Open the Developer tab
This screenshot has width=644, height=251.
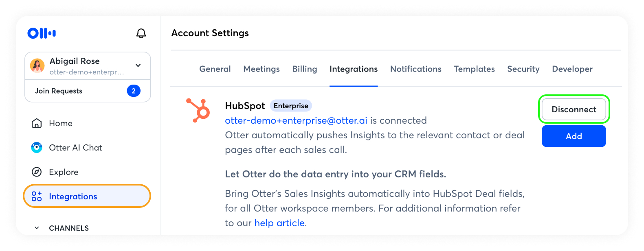[572, 69]
